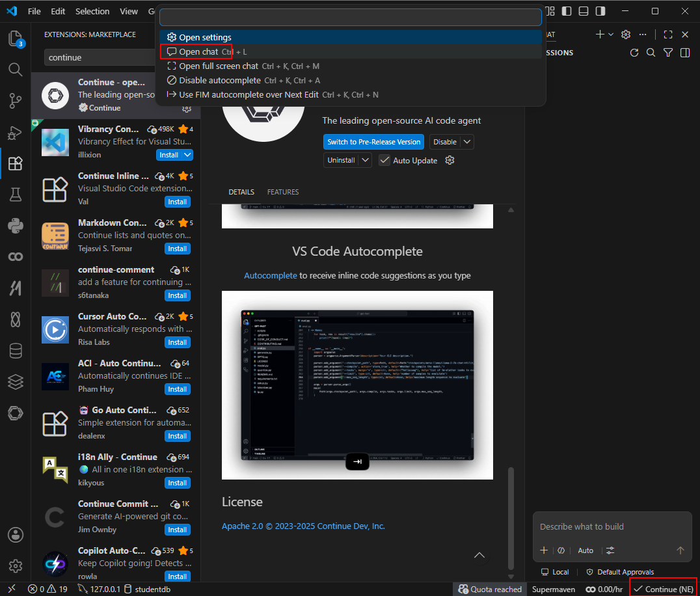The width and height of the screenshot is (700, 596).
Task: Open the File menu
Action: click(x=34, y=11)
